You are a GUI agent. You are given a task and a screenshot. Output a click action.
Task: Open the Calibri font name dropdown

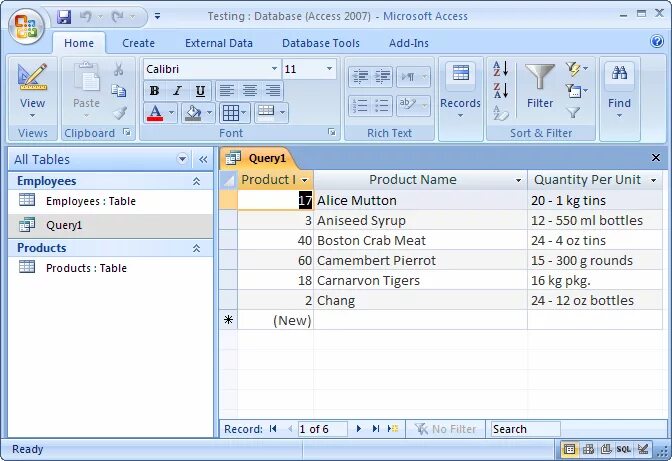point(274,69)
